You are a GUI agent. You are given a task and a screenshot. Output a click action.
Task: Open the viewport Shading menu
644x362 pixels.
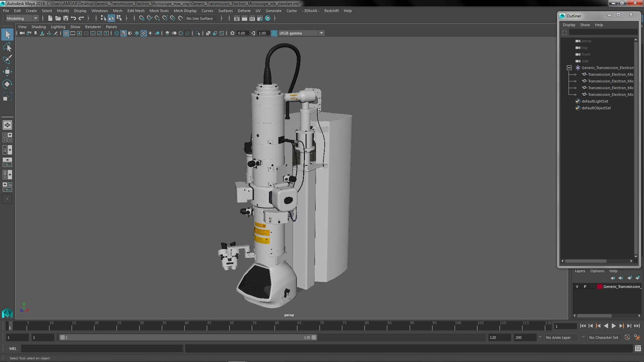[39, 27]
